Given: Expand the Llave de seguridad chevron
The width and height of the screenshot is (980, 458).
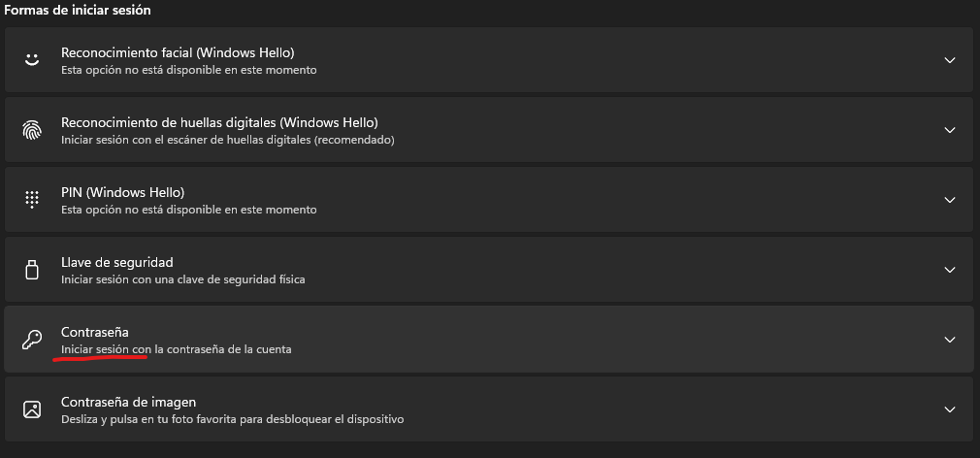Looking at the screenshot, I should 950,270.
